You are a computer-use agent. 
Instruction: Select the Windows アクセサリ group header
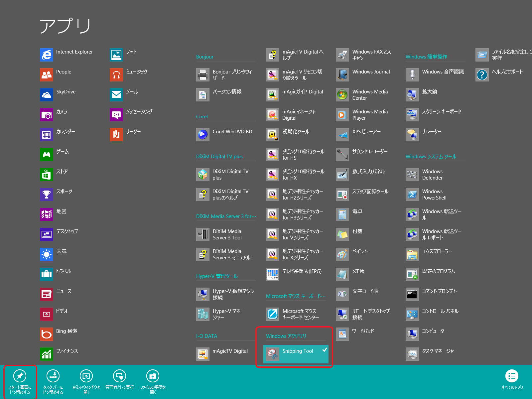point(286,336)
